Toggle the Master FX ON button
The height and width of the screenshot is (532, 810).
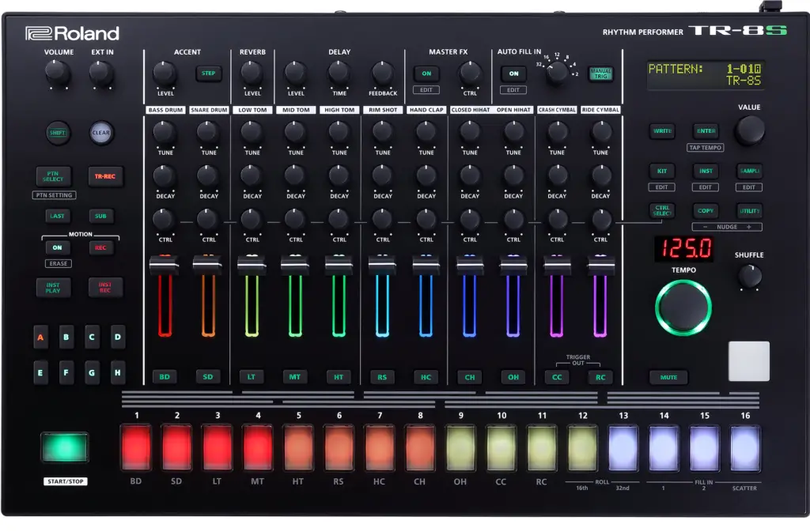426,74
